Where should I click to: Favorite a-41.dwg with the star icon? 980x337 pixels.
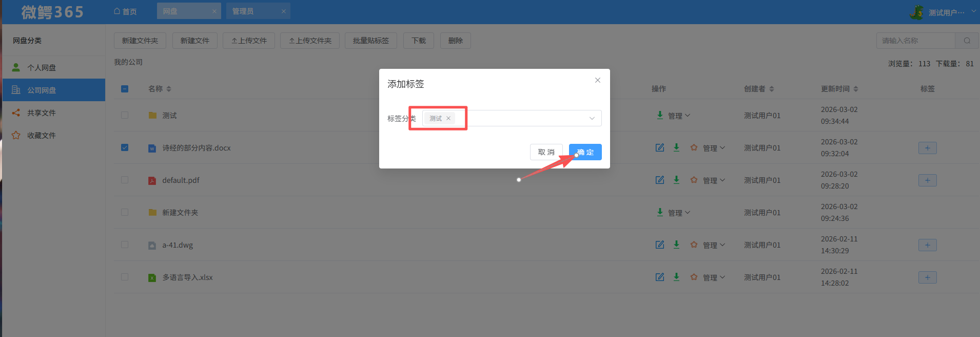694,245
